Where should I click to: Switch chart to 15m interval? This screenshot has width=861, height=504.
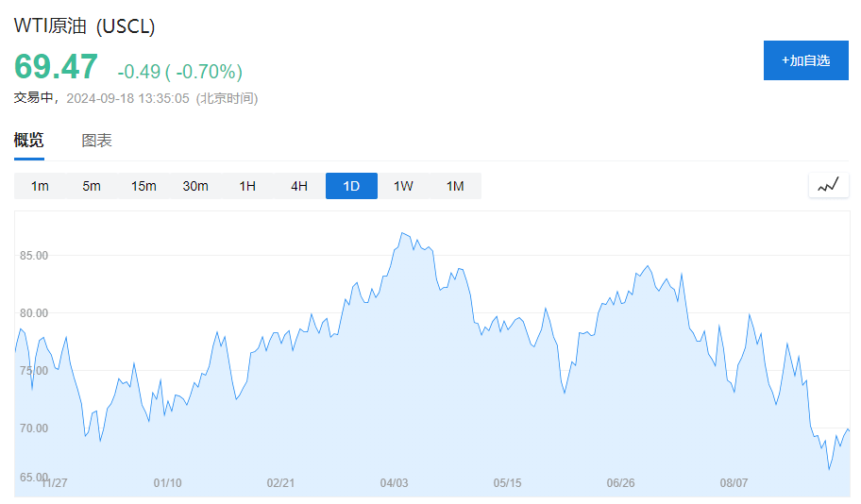coord(143,186)
